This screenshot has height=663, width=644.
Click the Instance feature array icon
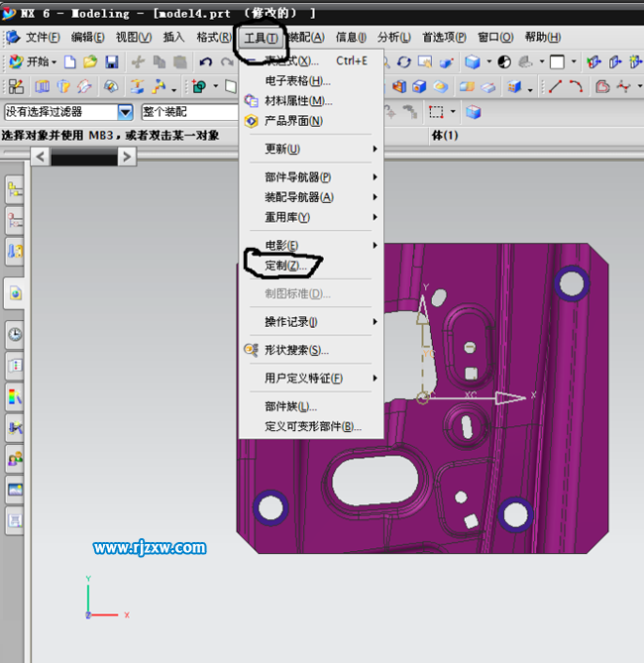point(514,86)
